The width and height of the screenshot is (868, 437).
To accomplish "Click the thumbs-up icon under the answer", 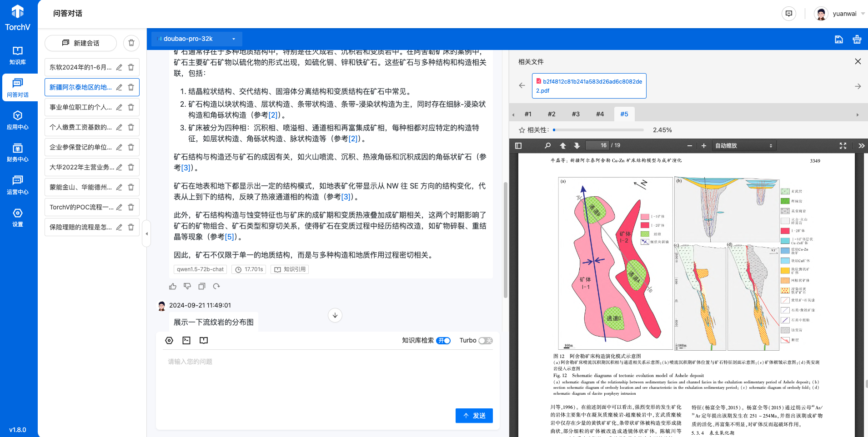I will (x=173, y=286).
